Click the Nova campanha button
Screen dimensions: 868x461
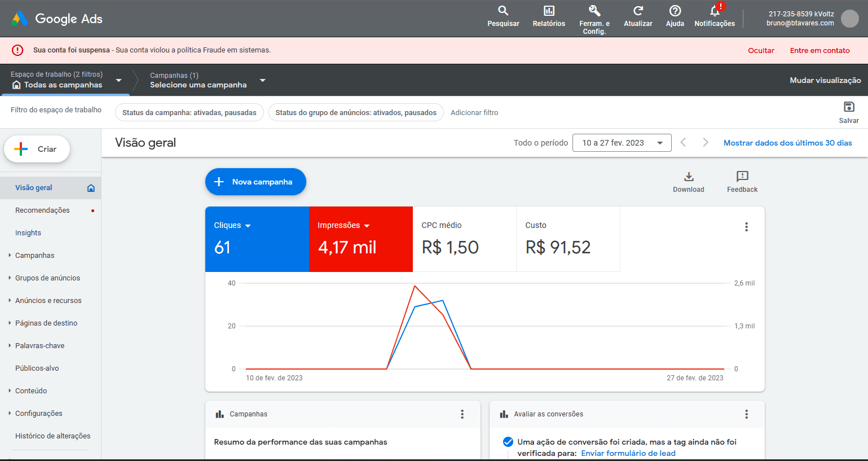(x=255, y=182)
